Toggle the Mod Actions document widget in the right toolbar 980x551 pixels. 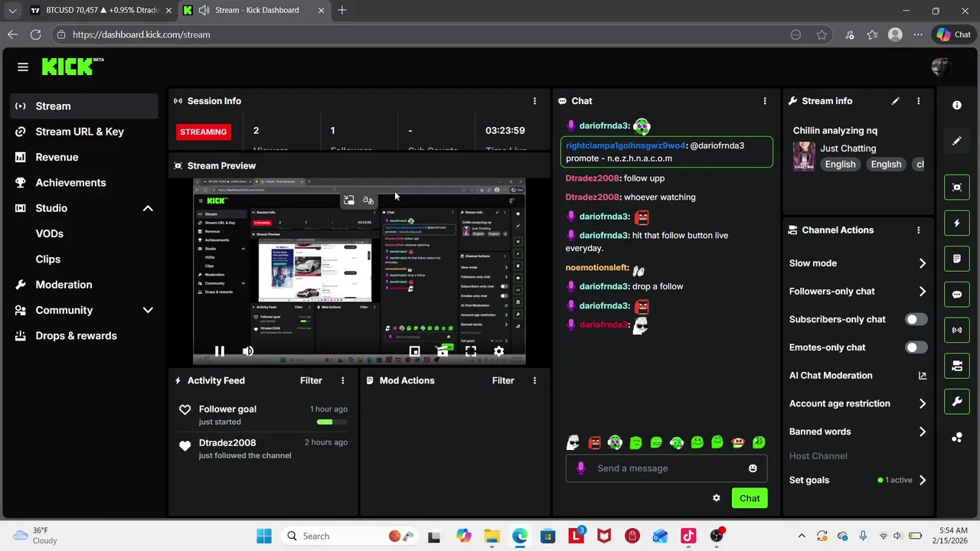(x=957, y=259)
